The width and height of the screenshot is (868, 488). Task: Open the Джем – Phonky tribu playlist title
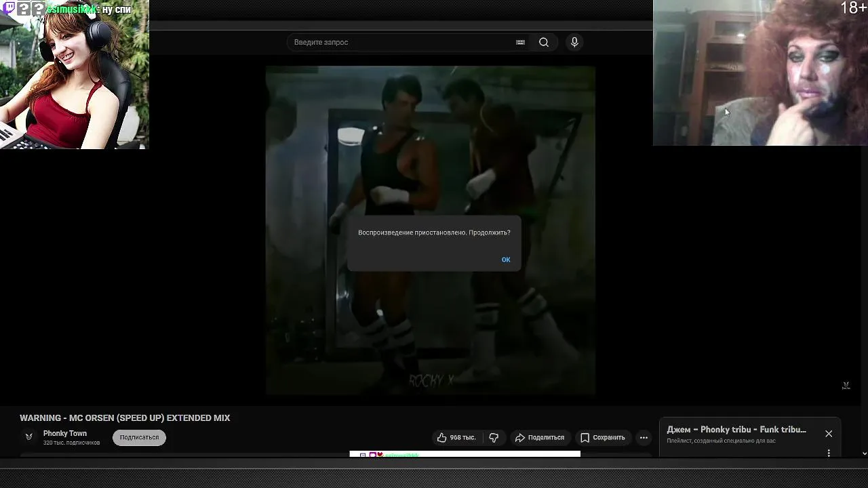click(736, 430)
